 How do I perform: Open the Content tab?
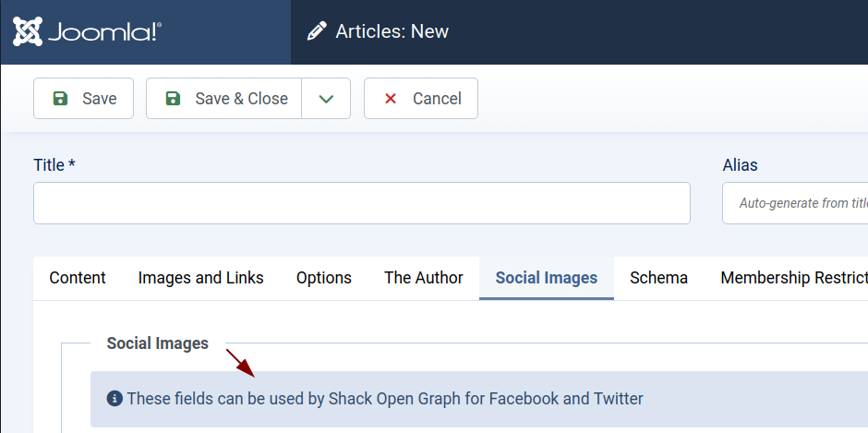click(x=78, y=278)
